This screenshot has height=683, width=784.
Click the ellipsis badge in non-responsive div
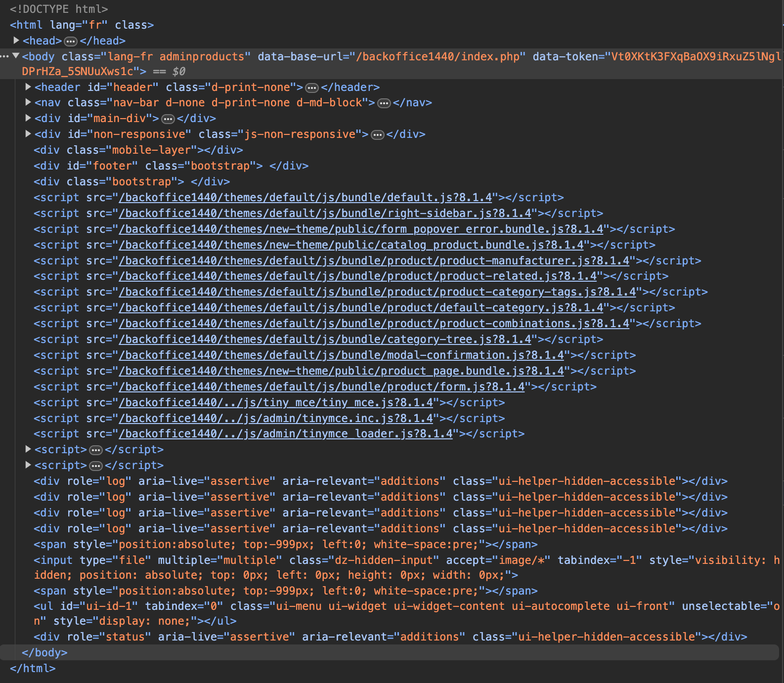[378, 135]
